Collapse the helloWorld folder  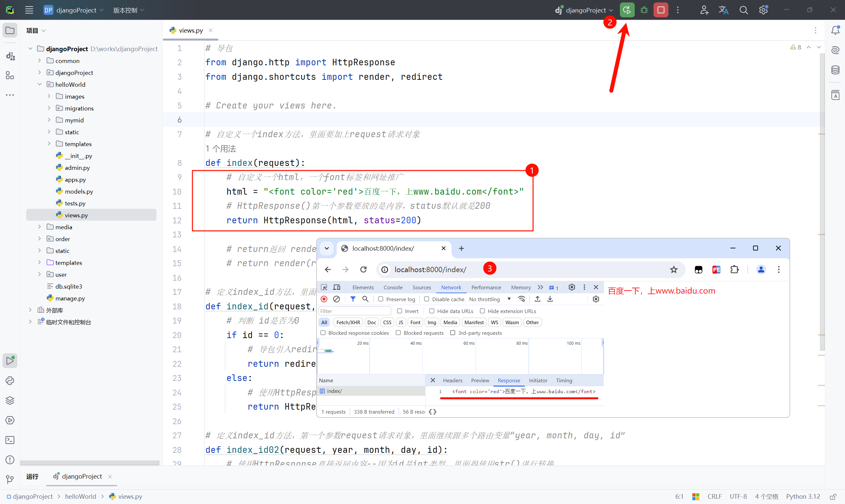39,84
